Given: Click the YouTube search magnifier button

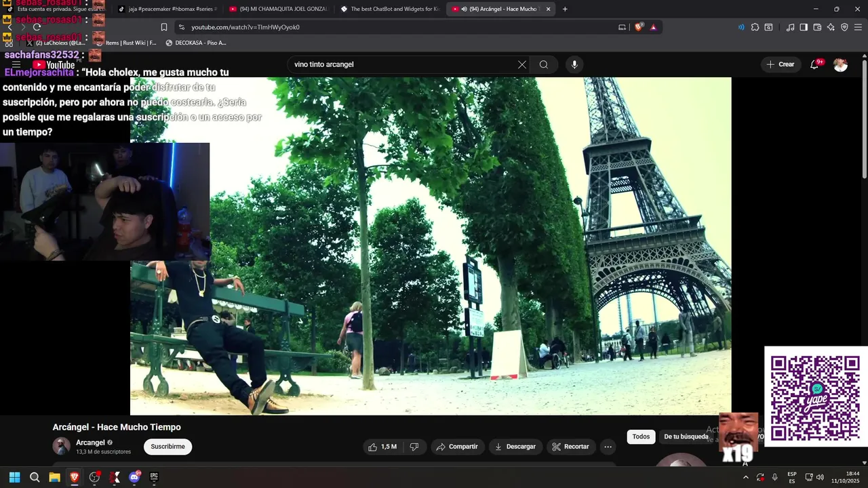Looking at the screenshot, I should click(544, 64).
